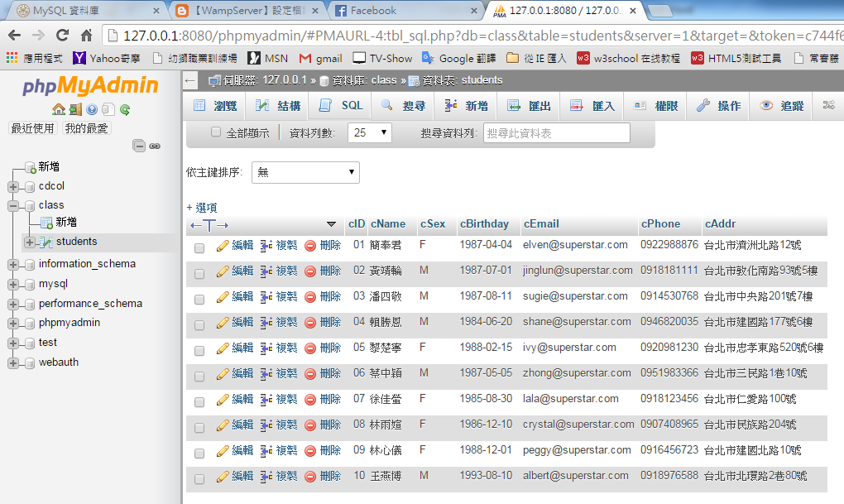Screen dimensions: 844x504
Task: Expand the students table node
Action: [30, 242]
